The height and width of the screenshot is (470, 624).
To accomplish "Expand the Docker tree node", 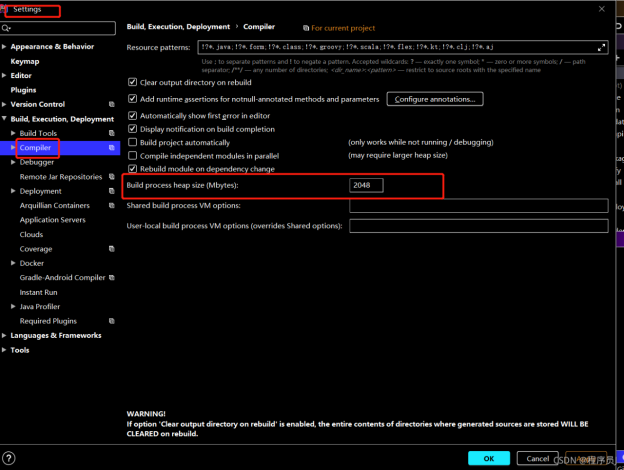I will (13, 263).
